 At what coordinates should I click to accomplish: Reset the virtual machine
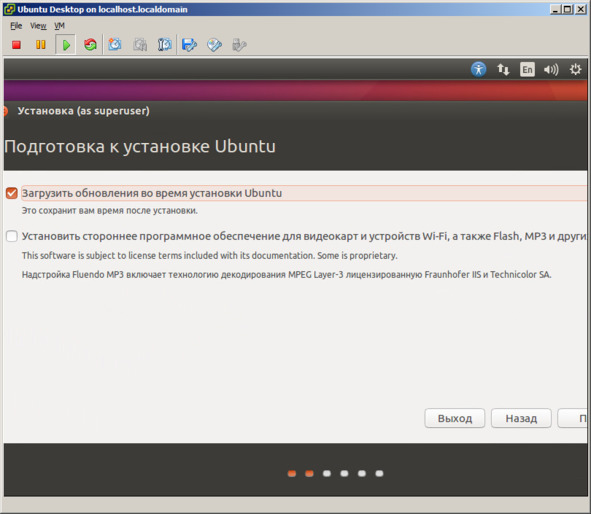[x=90, y=45]
